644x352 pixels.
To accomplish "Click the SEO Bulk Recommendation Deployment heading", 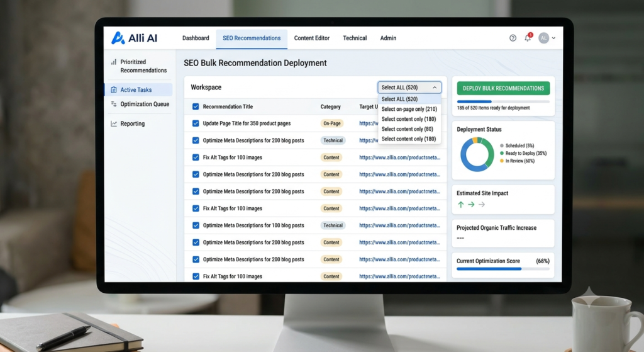I will point(255,63).
